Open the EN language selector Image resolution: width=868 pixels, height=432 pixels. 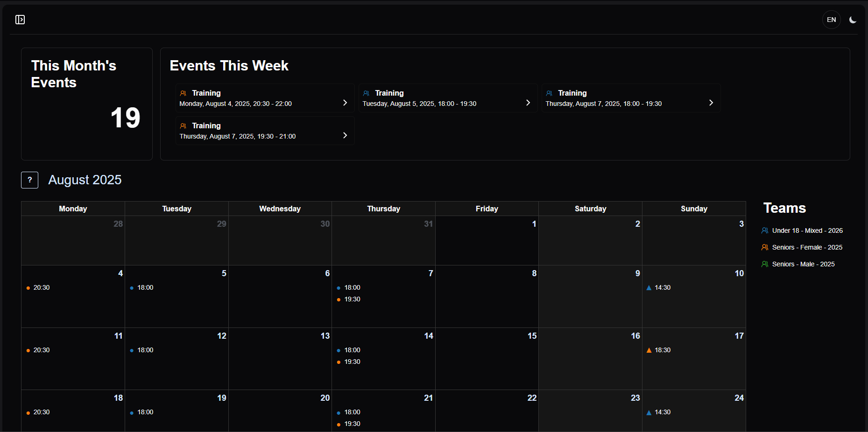(831, 20)
